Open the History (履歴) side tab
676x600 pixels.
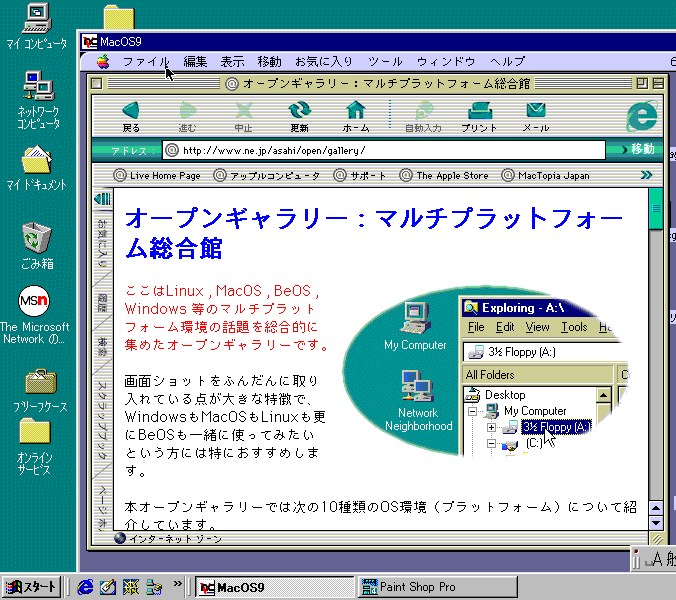coord(103,302)
